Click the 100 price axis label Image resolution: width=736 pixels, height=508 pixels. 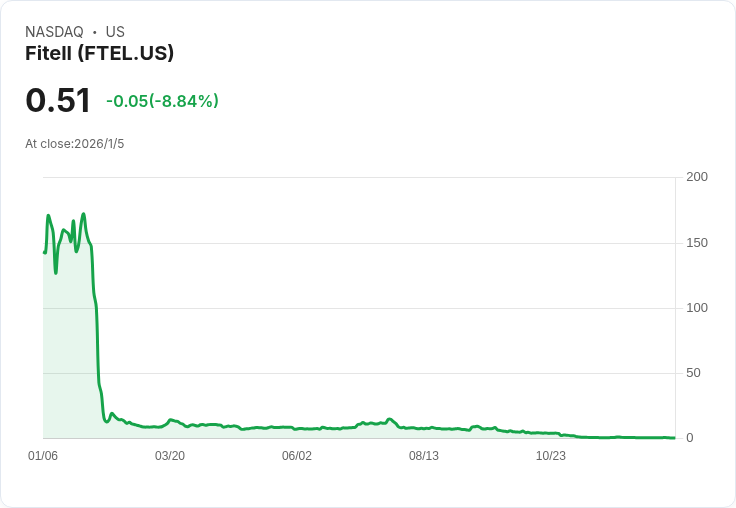(697, 308)
